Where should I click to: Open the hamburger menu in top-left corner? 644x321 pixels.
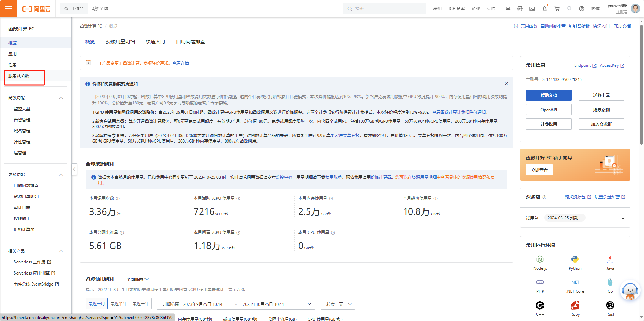click(9, 9)
